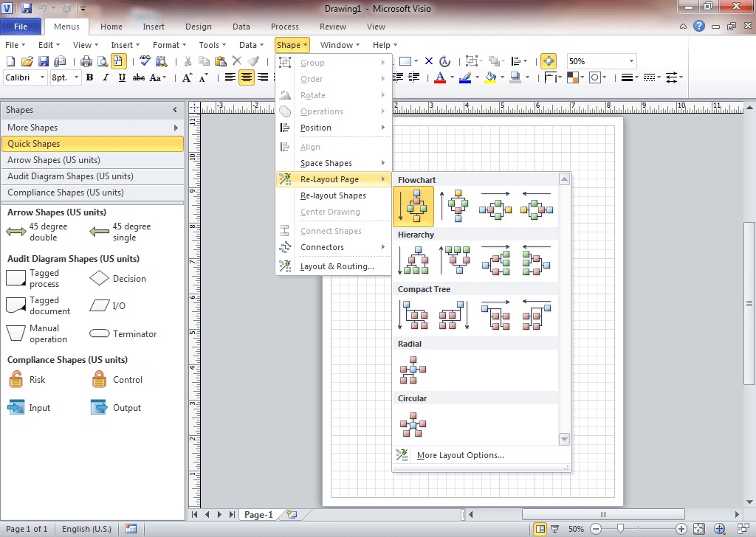Select the top-to-bottom Flowchart layout thumbnail

pyautogui.click(x=413, y=205)
